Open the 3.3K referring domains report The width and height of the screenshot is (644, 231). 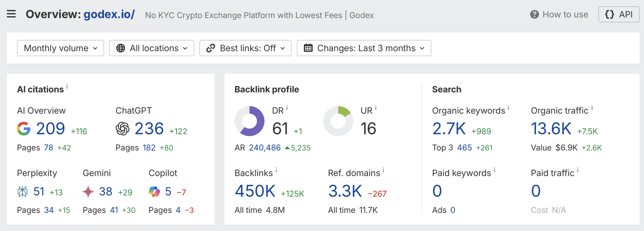tap(345, 191)
